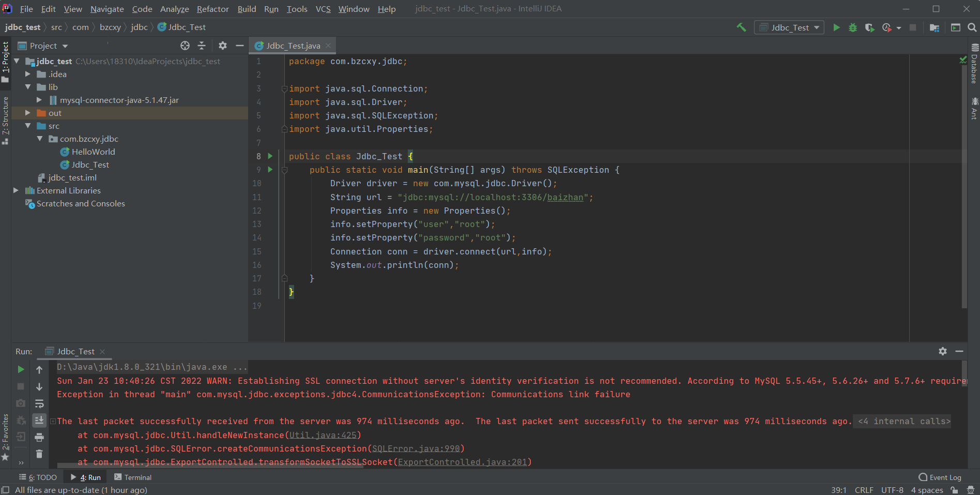Click the Print console output icon
Image resolution: width=980 pixels, height=495 pixels.
39,437
